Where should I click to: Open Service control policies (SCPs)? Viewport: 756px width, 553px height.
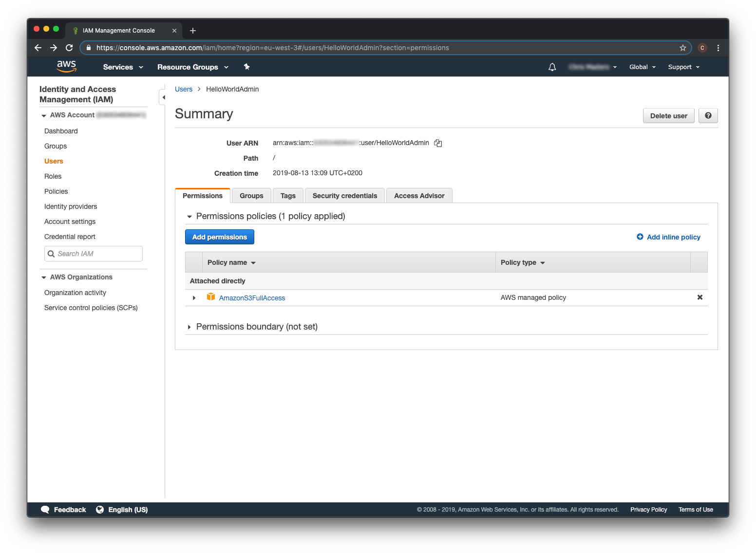click(91, 308)
